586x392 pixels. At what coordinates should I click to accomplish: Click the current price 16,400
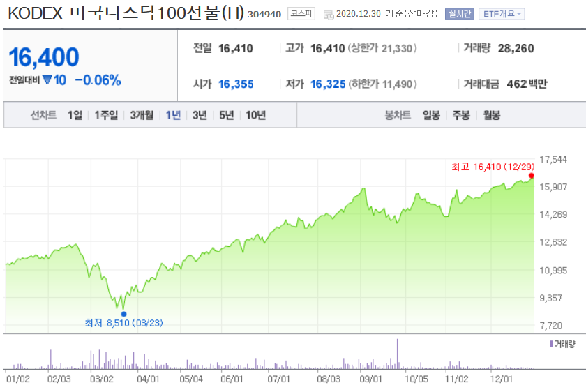click(44, 57)
